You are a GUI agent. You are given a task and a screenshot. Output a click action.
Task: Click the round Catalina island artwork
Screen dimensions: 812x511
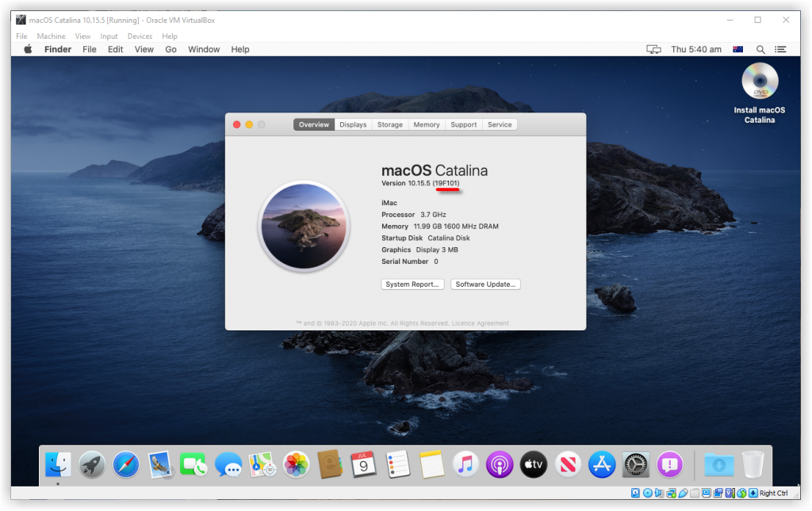point(304,227)
